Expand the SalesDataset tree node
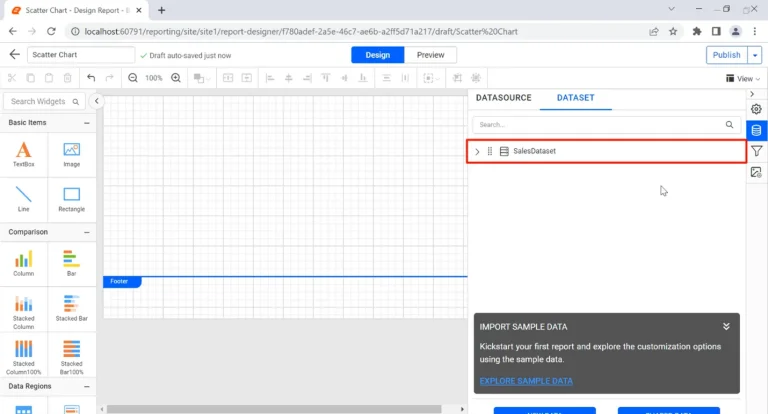Screen dimensions: 768x414 tap(477, 151)
